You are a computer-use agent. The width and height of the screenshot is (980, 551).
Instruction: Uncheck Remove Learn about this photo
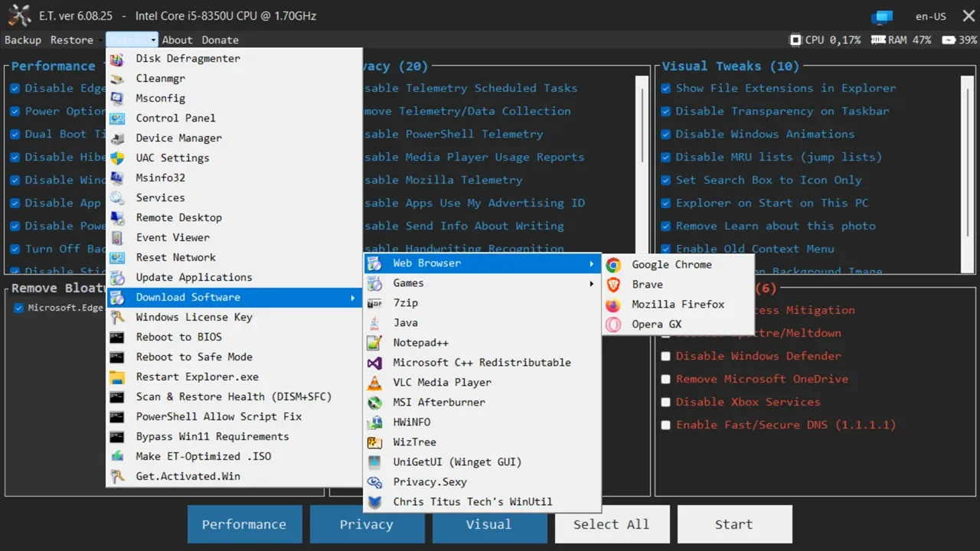(666, 226)
